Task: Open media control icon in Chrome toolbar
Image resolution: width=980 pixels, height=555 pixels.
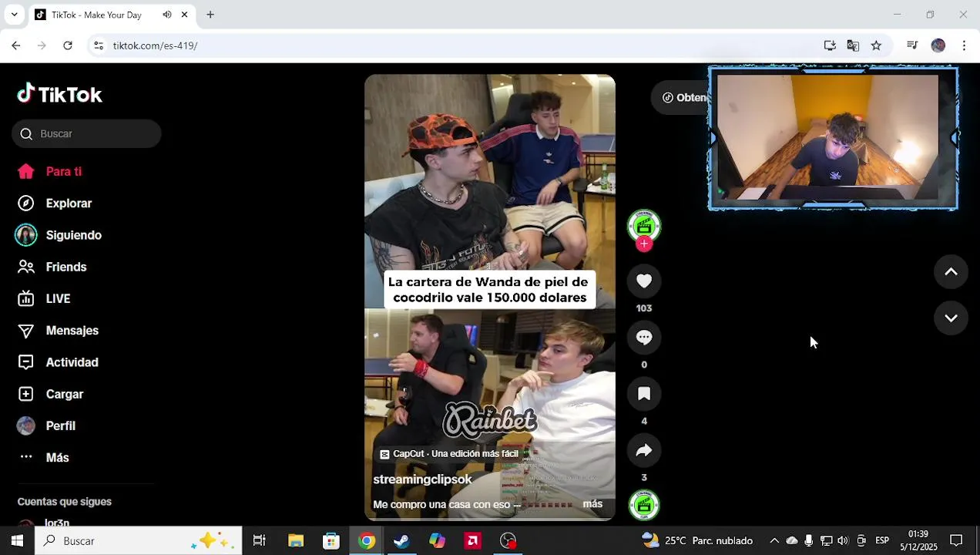Action: click(x=912, y=45)
